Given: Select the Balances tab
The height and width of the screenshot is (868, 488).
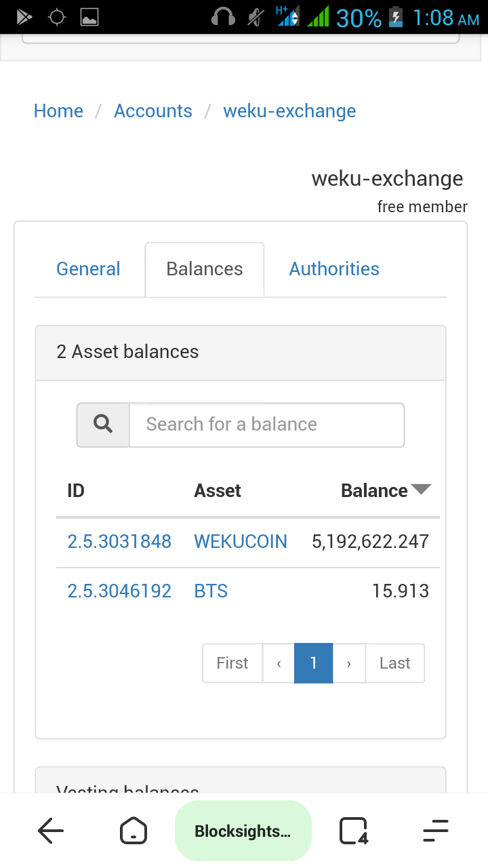Looking at the screenshot, I should tap(205, 269).
